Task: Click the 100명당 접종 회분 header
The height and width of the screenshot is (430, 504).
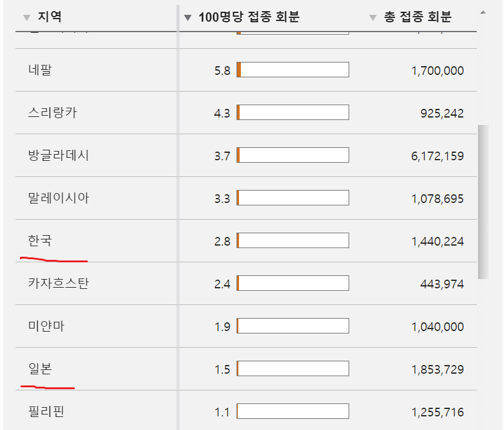Action: [249, 17]
